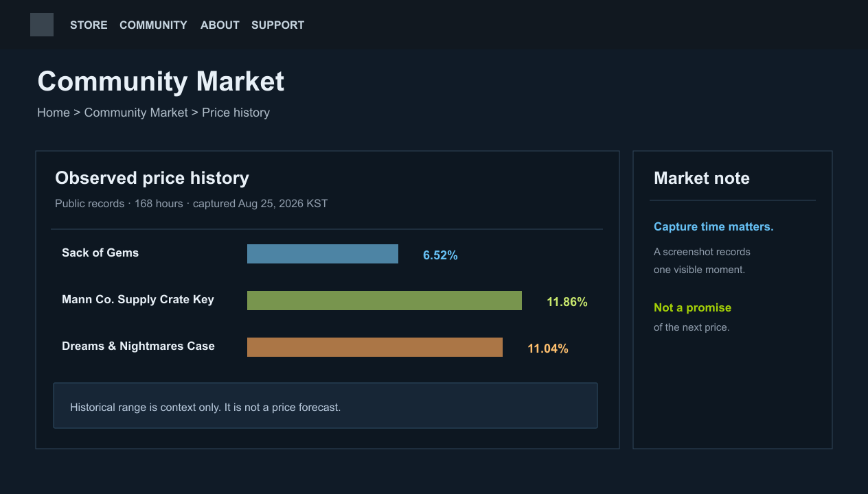Click the Market note heading

coord(702,178)
